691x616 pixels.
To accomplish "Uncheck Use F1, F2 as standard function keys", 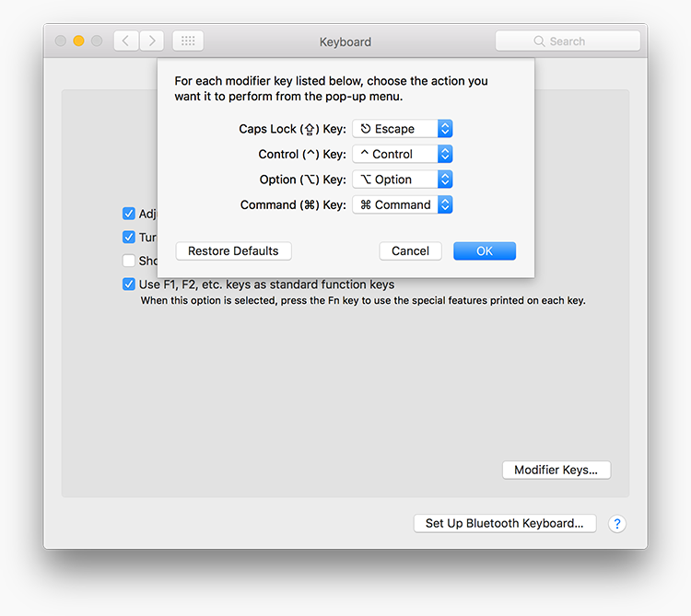I will [x=129, y=285].
